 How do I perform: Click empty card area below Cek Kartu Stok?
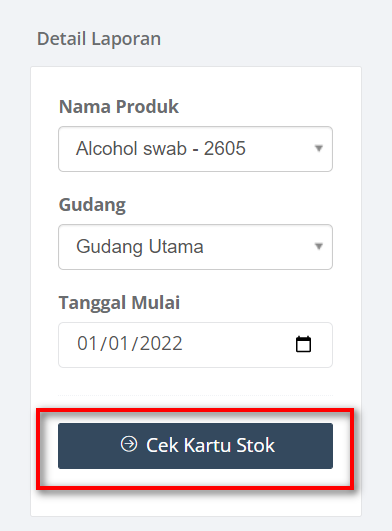pos(195,504)
